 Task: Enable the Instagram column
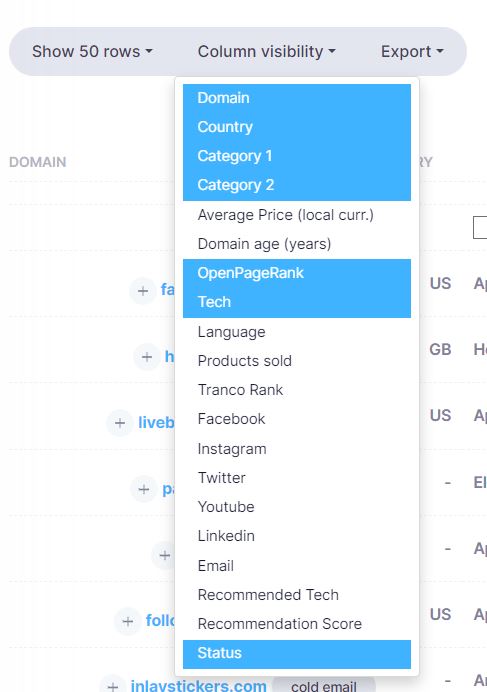tap(297, 449)
